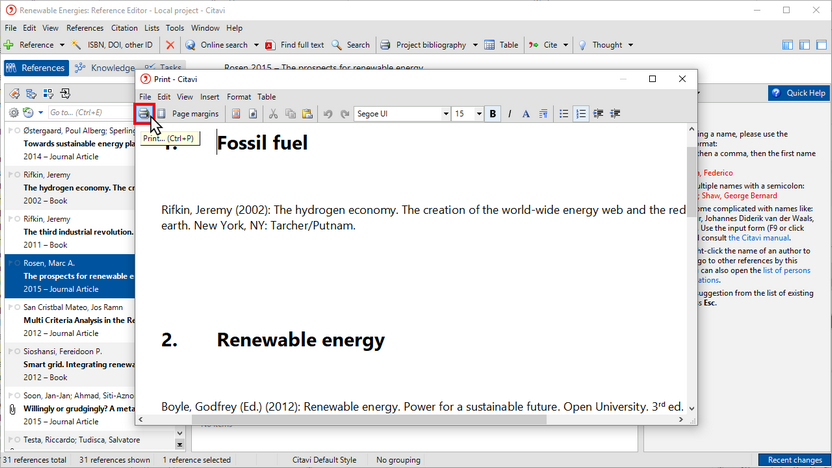Click the green plus Reference button
Image resolution: width=832 pixels, height=468 pixels.
coord(29,45)
